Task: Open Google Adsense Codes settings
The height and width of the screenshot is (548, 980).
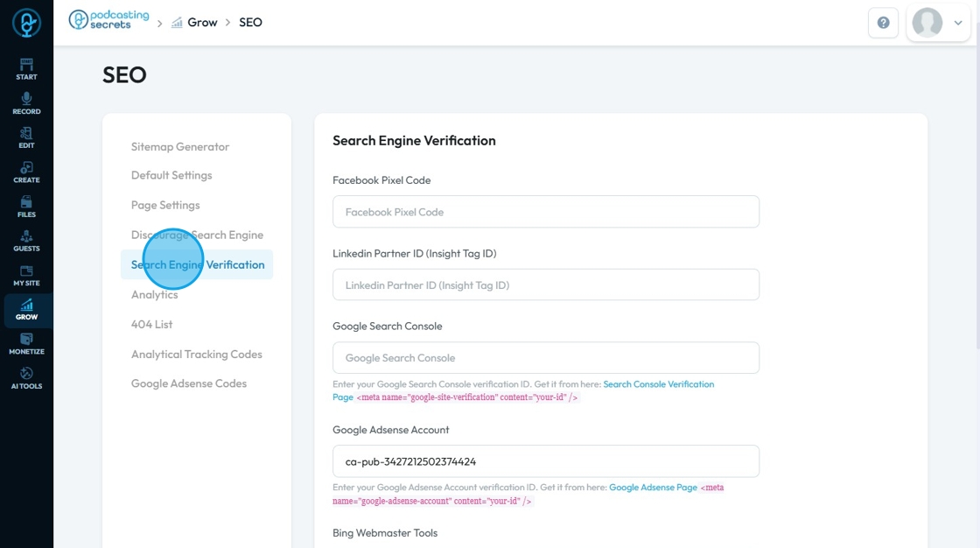Action: tap(189, 383)
